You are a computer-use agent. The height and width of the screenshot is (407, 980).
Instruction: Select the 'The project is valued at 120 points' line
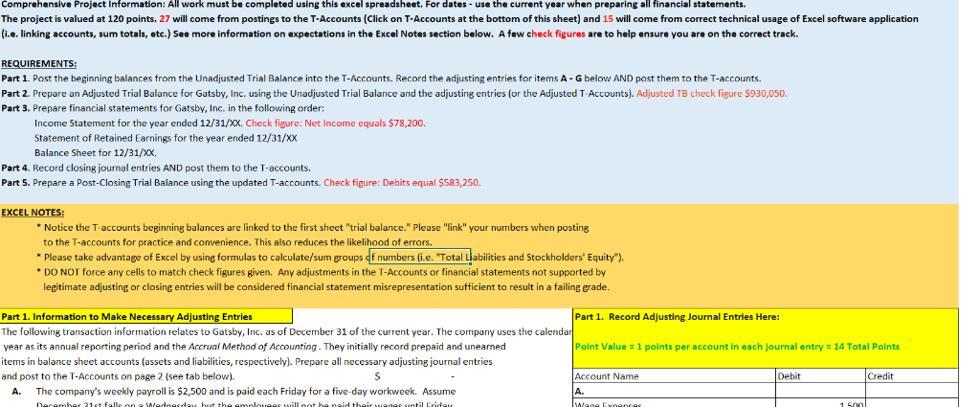460,19
